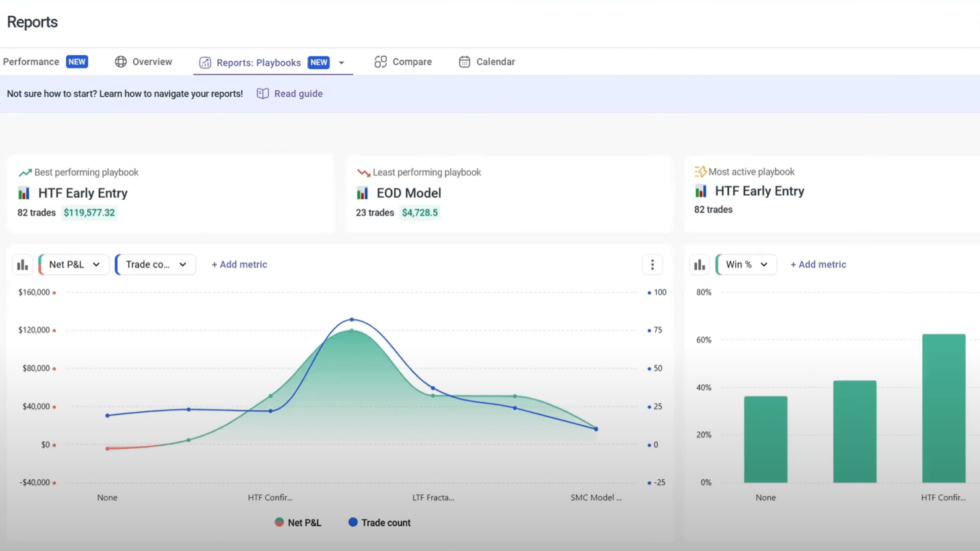Open the Read guide link
The image size is (980, 551).
pos(298,94)
